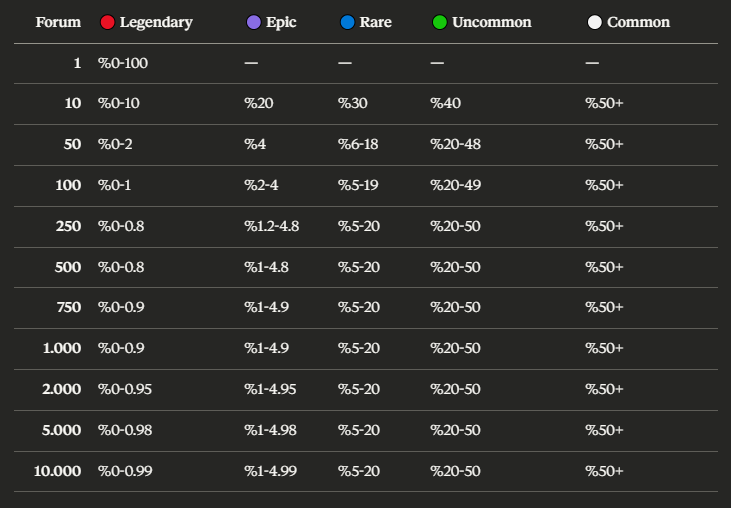
Task: Select forum row 10 label
Action: [73, 103]
